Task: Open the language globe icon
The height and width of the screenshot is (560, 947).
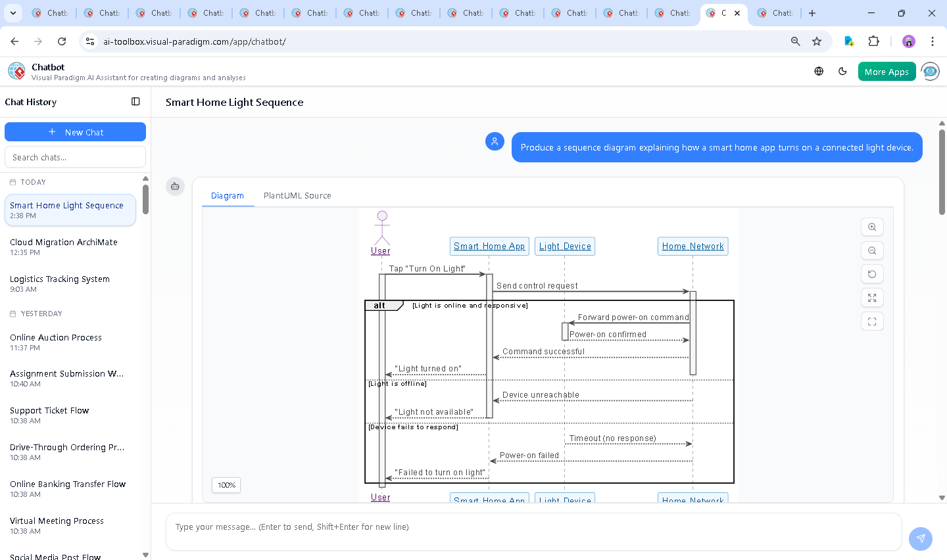Action: point(818,71)
